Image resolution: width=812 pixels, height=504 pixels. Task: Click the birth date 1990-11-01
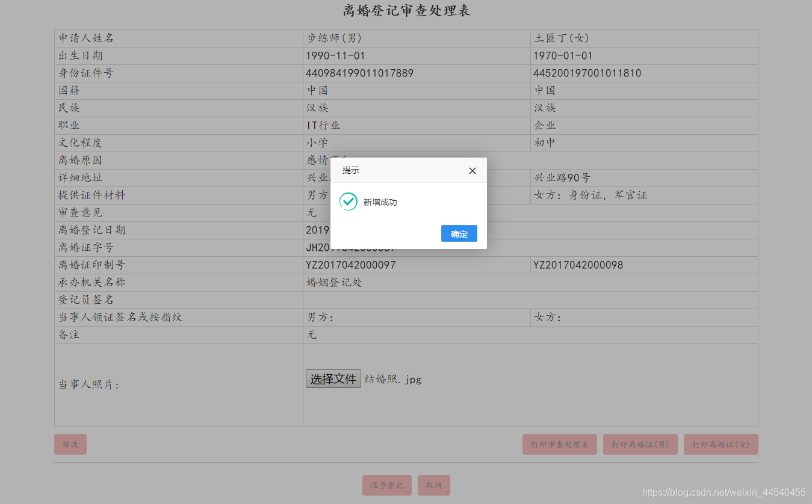(335, 56)
